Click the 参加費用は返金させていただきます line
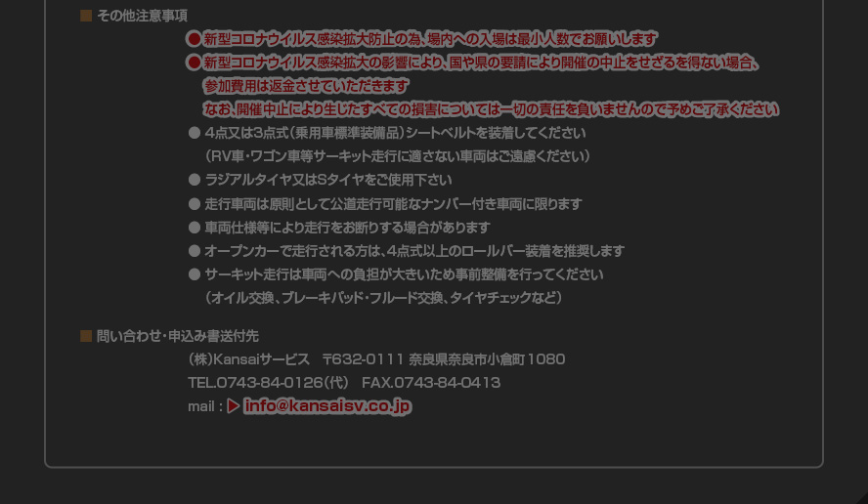 [x=306, y=86]
